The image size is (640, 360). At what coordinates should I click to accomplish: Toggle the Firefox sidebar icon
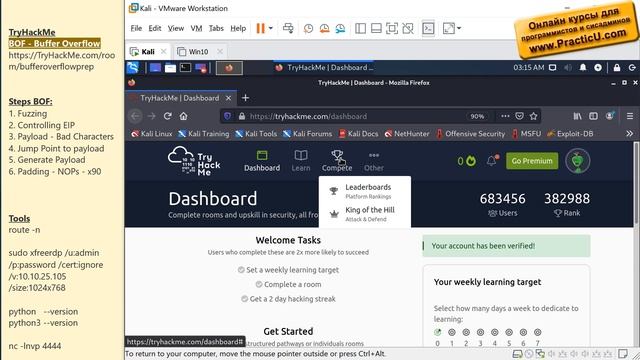pyautogui.click(x=593, y=116)
